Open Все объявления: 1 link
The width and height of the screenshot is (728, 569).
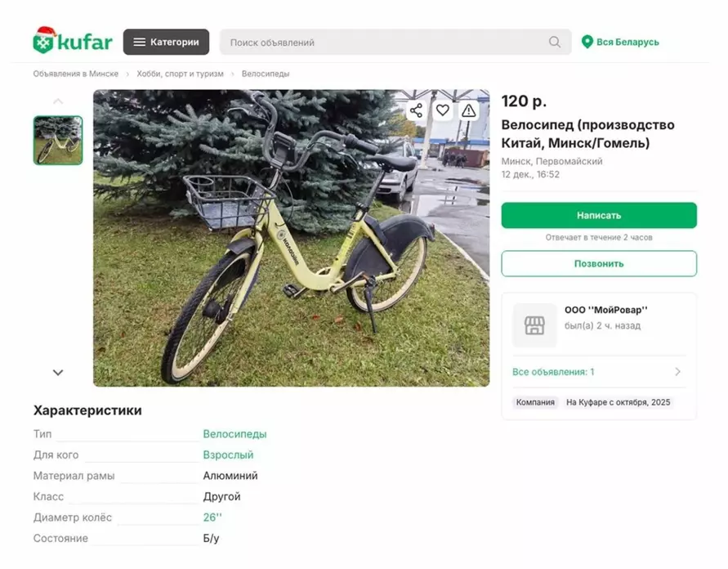point(553,372)
